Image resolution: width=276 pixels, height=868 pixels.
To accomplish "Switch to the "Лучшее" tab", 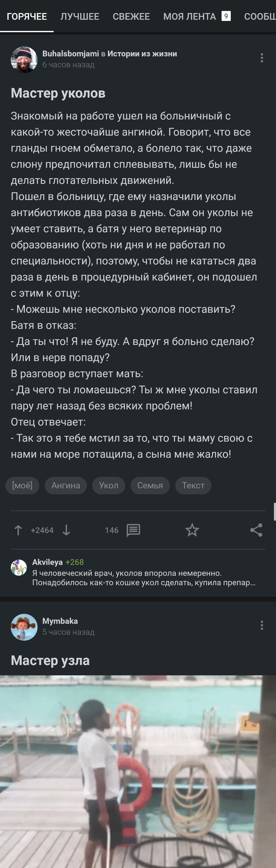I will [x=80, y=17].
